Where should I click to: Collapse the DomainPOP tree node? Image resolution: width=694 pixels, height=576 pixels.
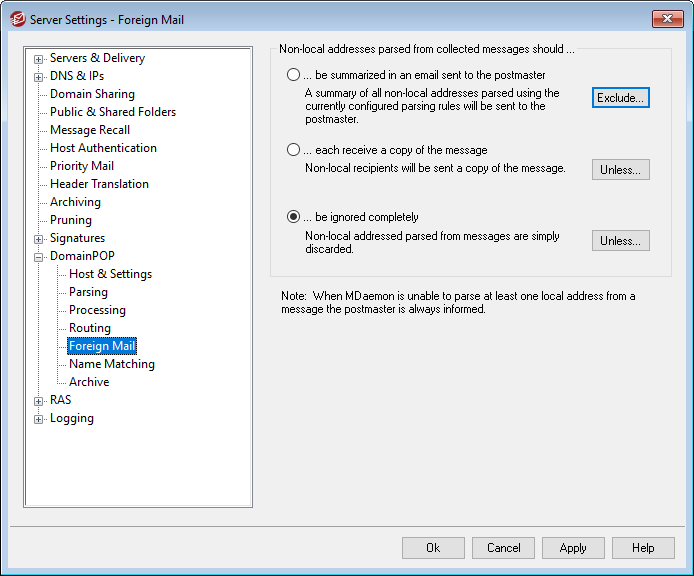click(x=38, y=257)
